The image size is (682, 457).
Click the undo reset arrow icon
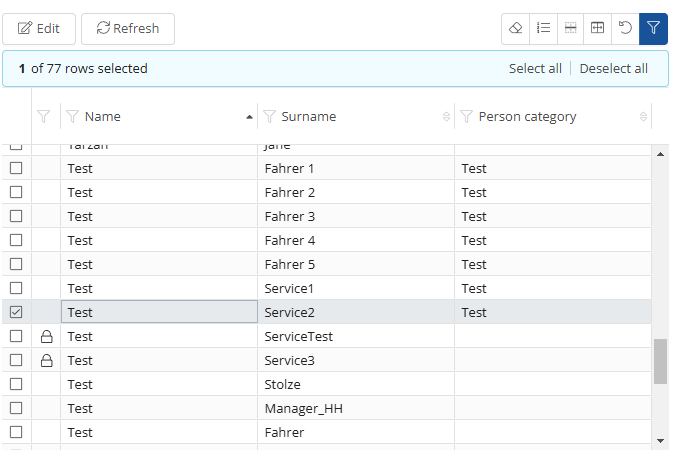625,28
